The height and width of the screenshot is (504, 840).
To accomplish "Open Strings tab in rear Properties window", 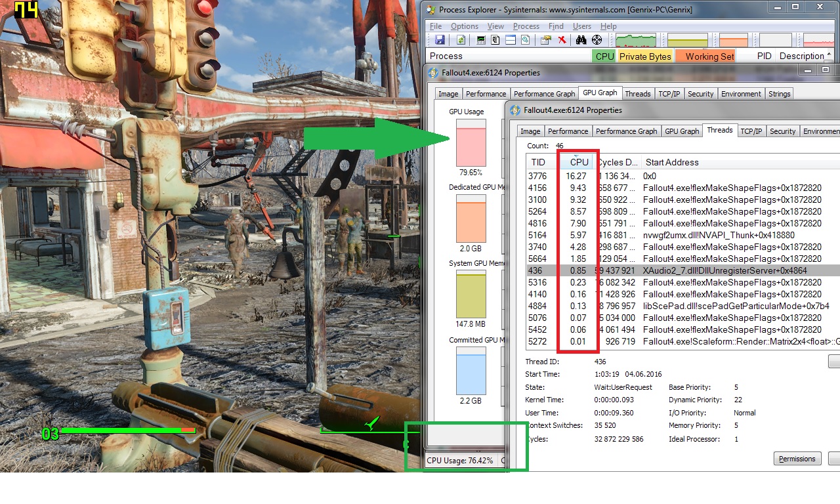I will pos(780,94).
